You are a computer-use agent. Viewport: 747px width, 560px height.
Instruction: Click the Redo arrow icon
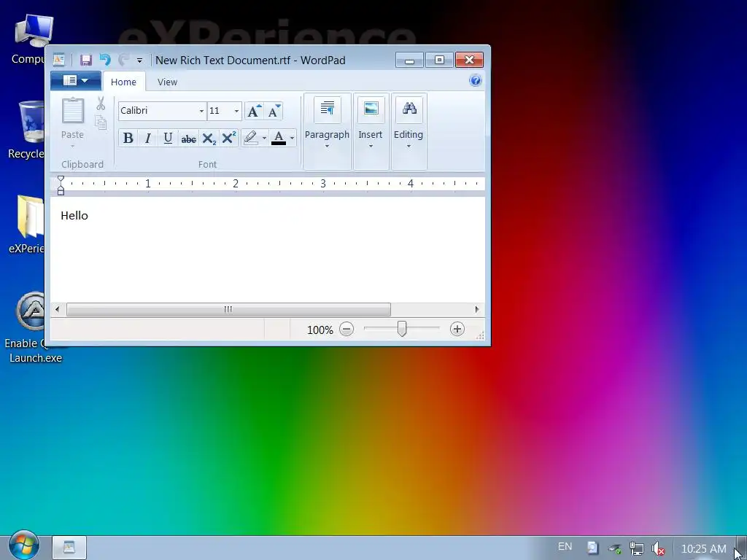[123, 60]
